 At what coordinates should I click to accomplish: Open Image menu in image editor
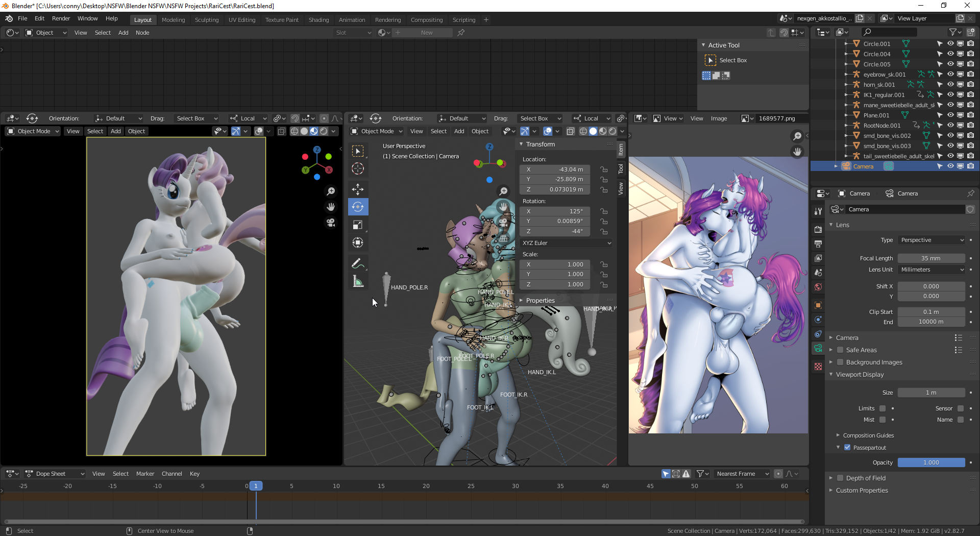click(x=719, y=118)
